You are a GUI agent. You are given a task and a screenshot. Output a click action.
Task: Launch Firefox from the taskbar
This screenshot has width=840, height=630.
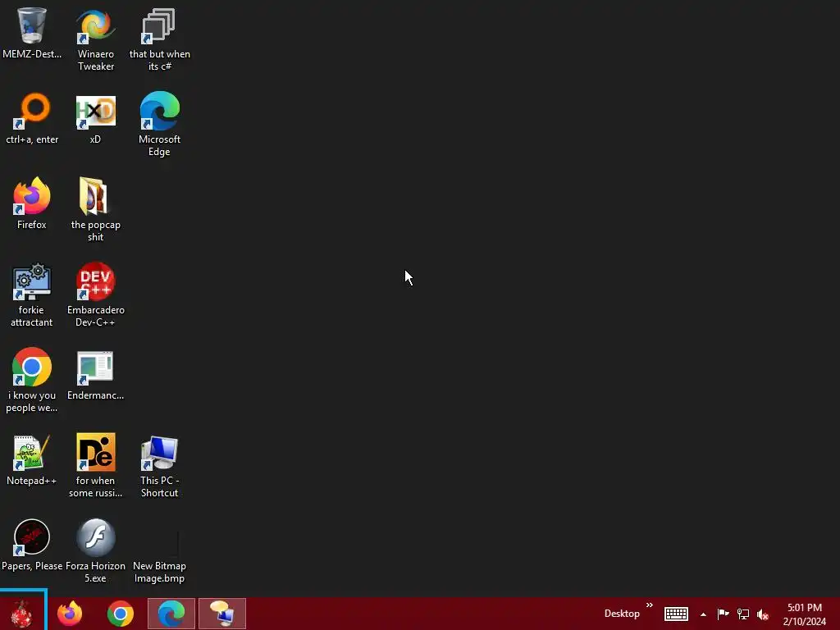[70, 614]
